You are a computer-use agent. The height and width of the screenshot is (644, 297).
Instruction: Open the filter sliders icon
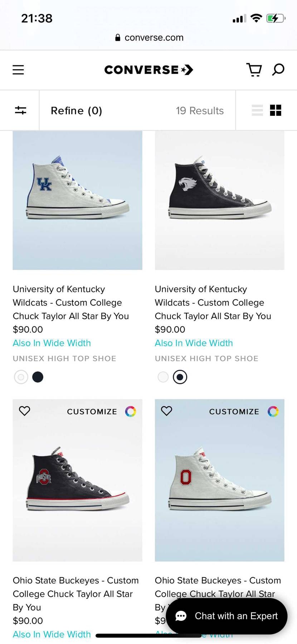[x=20, y=110]
